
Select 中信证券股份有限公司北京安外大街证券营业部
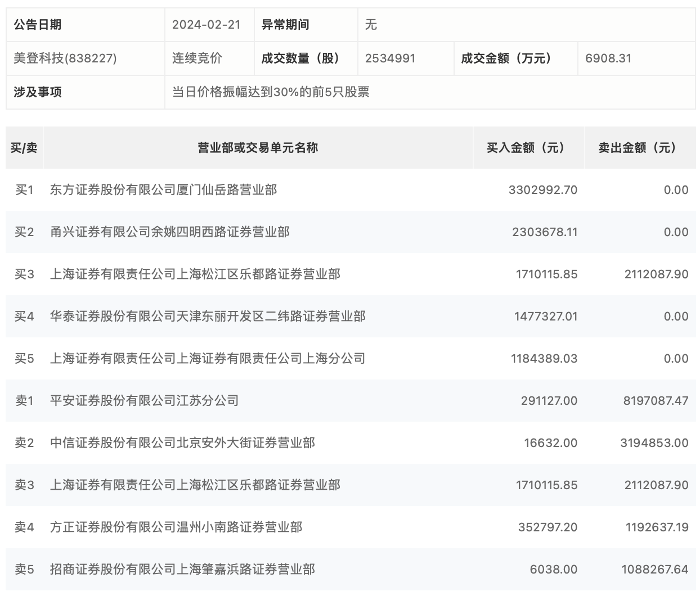(x=182, y=443)
